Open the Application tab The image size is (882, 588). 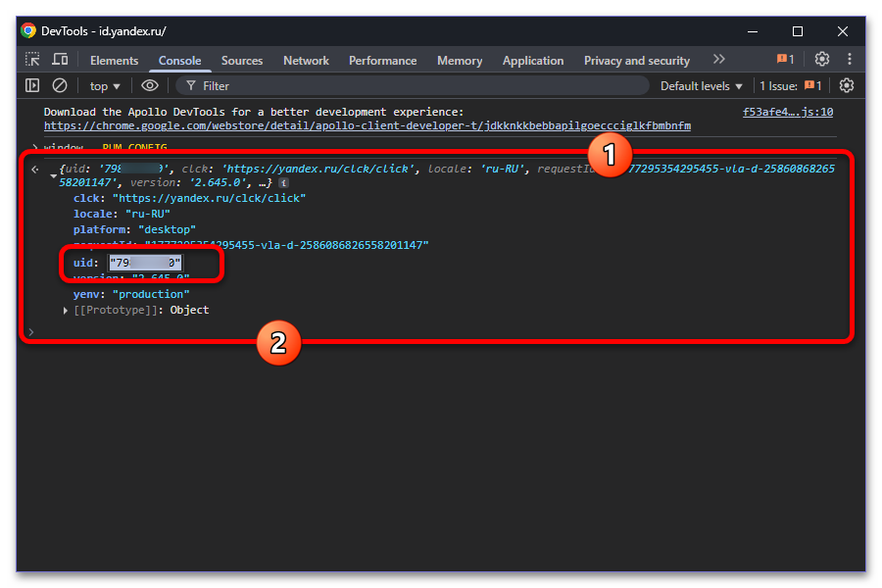[x=533, y=61]
